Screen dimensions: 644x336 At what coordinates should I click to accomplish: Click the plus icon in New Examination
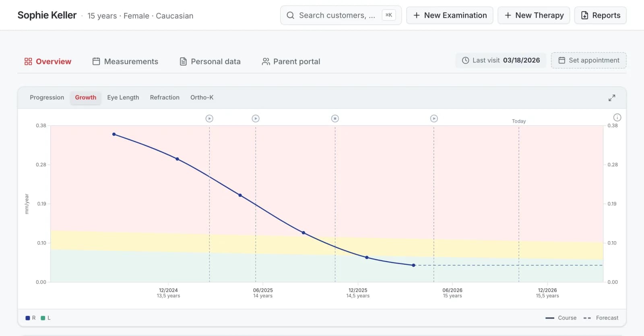pyautogui.click(x=417, y=15)
